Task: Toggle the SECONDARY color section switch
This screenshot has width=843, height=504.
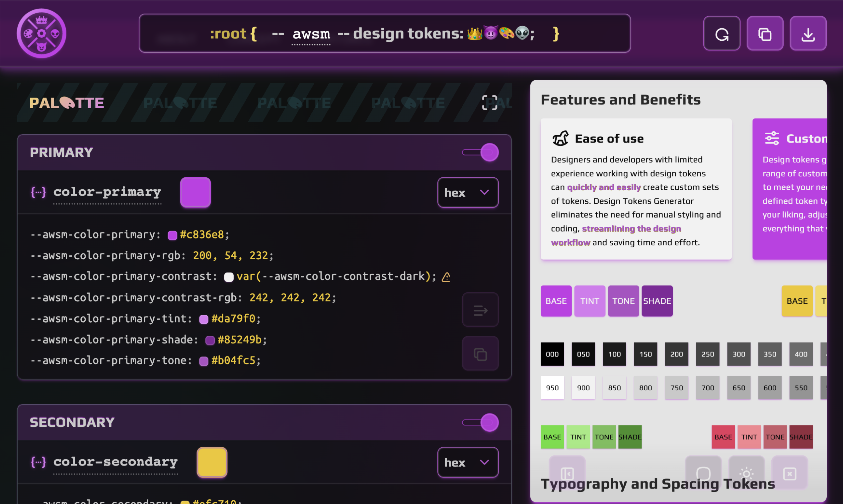Action: click(480, 422)
